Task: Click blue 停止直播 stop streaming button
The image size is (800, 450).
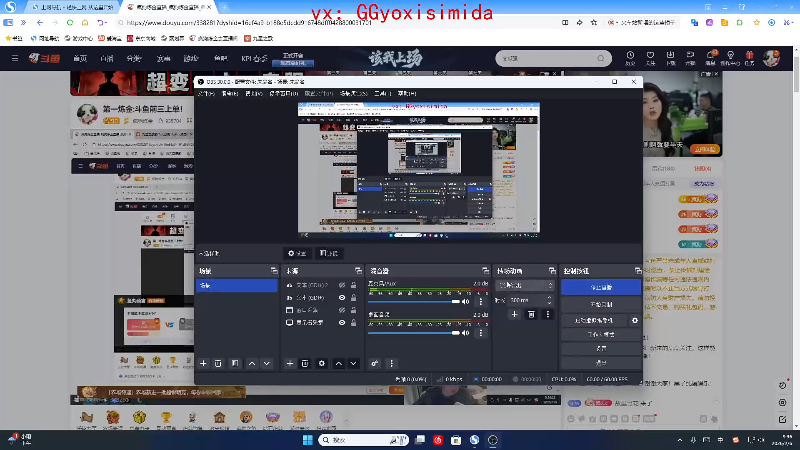Action: [x=601, y=287]
